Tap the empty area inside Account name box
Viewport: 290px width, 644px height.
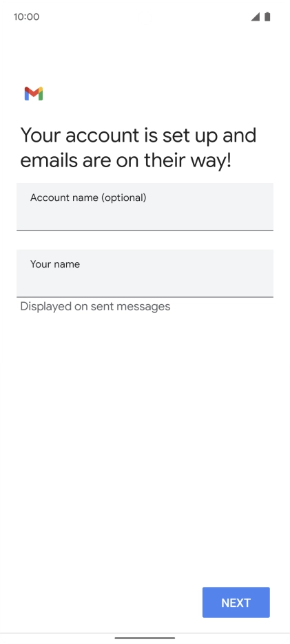tap(145, 217)
